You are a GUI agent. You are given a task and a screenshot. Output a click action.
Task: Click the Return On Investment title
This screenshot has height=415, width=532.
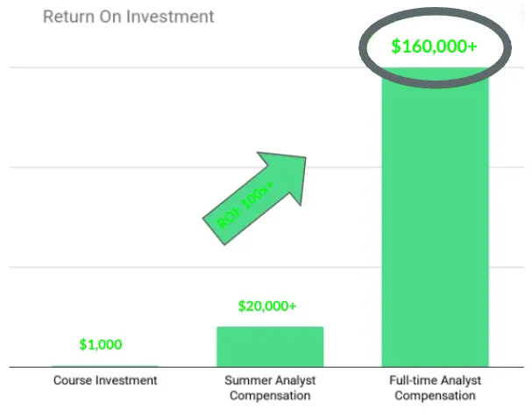click(129, 17)
